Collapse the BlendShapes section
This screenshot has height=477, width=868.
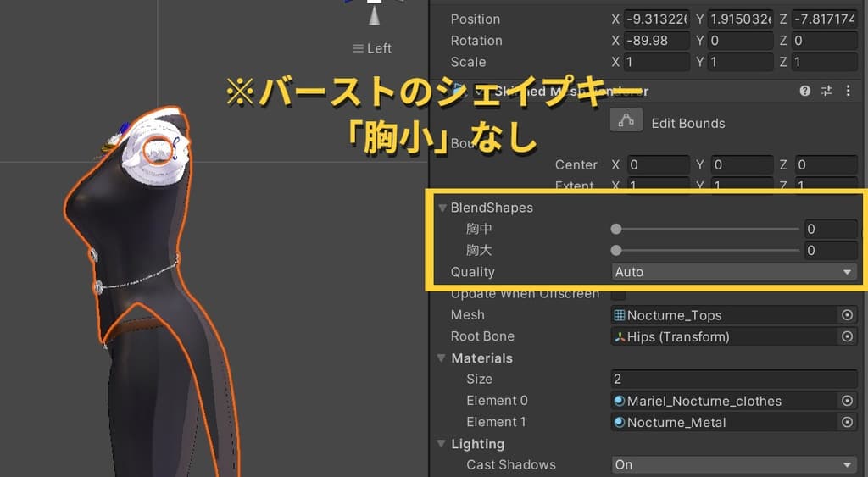tap(442, 208)
